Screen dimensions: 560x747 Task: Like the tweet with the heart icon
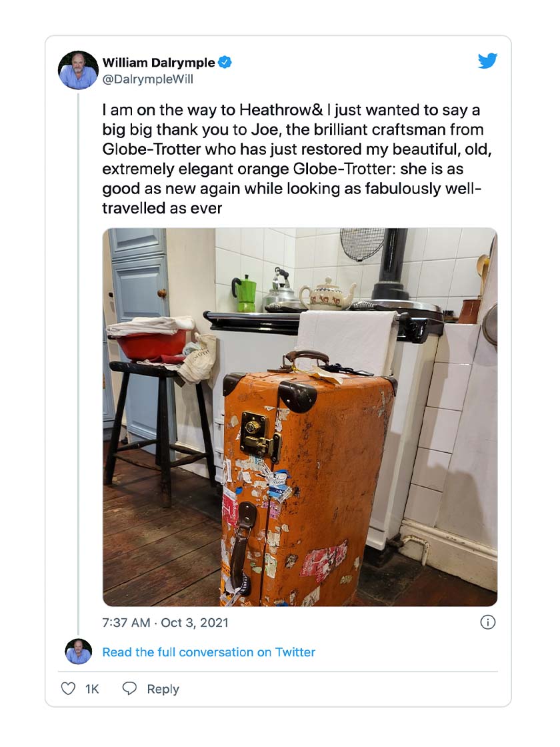coord(68,689)
